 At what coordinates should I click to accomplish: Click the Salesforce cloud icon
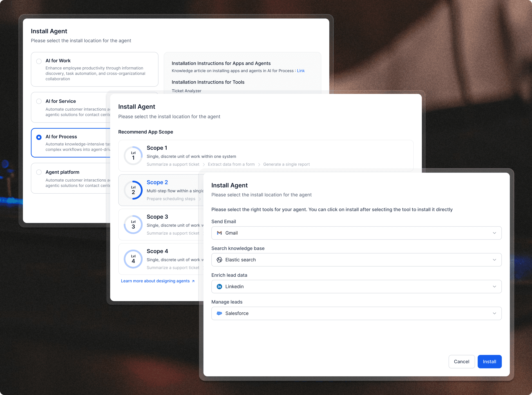(219, 313)
